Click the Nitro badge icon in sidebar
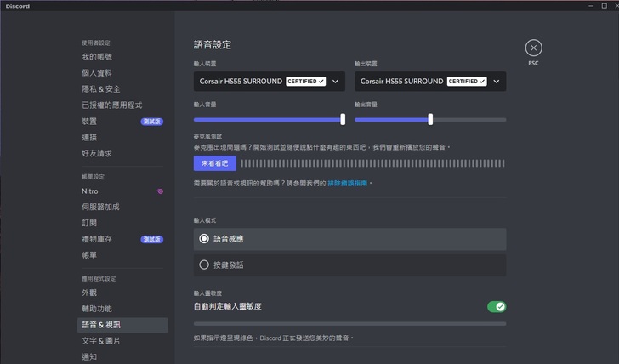This screenshot has height=364, width=619. (160, 191)
